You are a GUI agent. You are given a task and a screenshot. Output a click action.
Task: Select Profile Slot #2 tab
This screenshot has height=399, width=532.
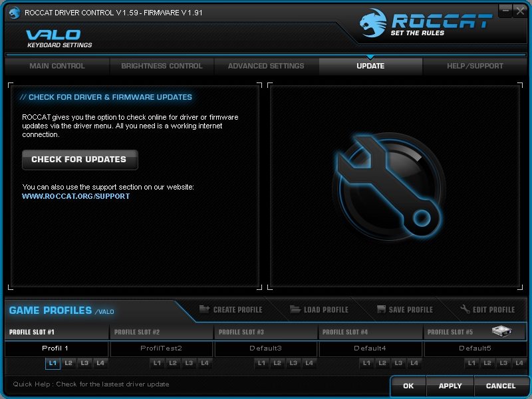(162, 332)
